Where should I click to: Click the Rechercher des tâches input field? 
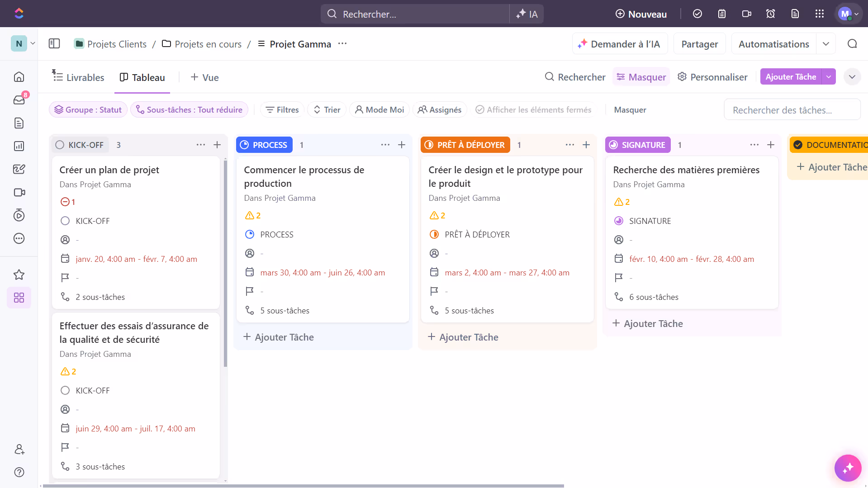pyautogui.click(x=792, y=109)
